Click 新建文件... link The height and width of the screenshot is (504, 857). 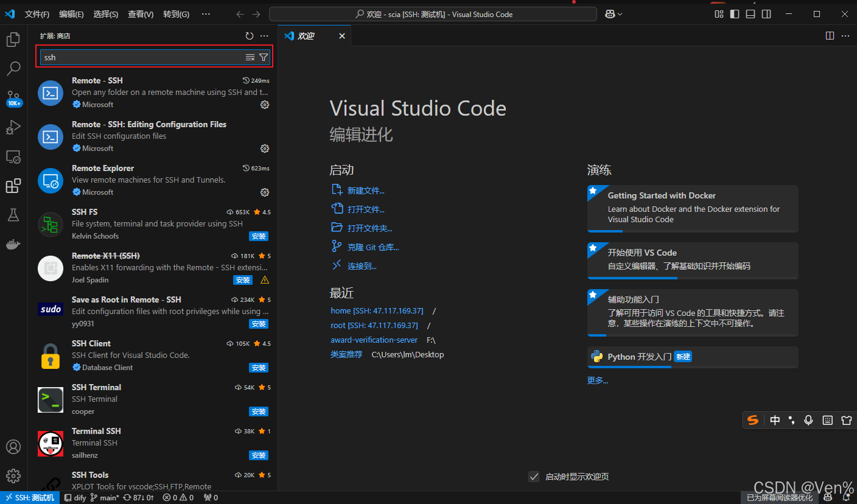pyautogui.click(x=366, y=191)
